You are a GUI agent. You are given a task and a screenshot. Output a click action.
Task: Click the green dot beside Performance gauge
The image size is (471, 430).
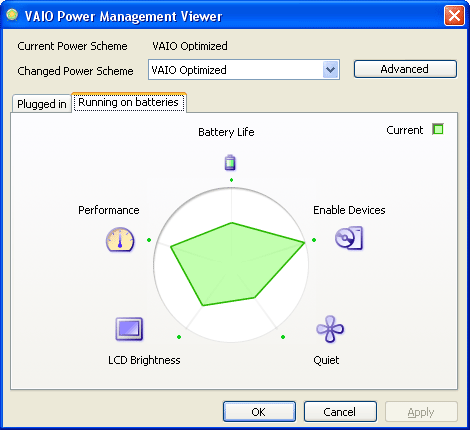(149, 240)
